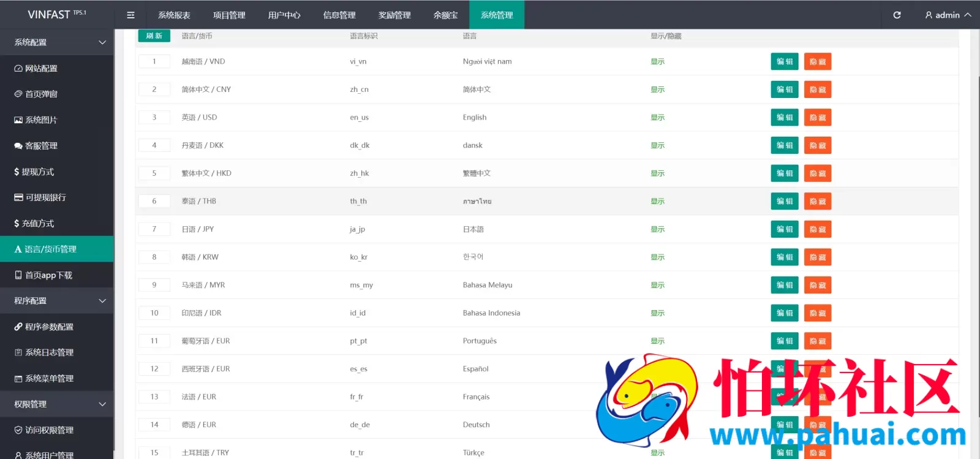Image resolution: width=980 pixels, height=459 pixels.
Task: Edit the 丹麦语 / DKK row
Action: pos(785,145)
